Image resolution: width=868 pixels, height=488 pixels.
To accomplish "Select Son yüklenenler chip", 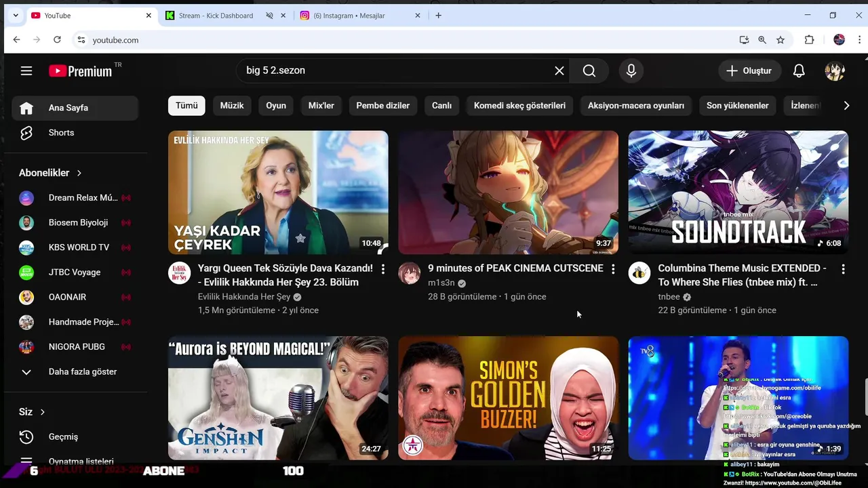I will tap(738, 106).
